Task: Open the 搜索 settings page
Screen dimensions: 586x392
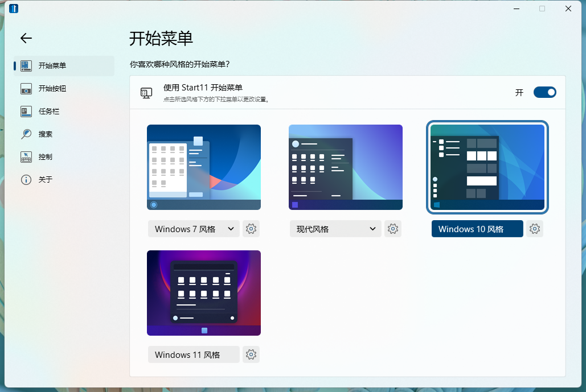Action: point(46,134)
